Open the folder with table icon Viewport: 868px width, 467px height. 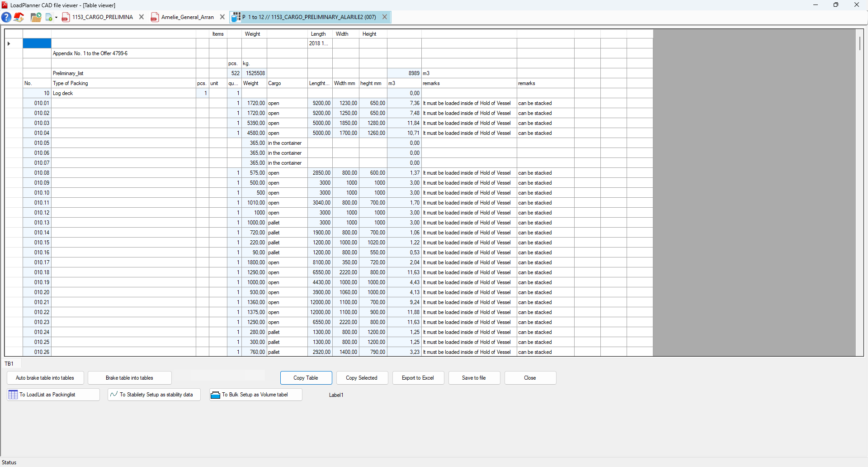coord(36,17)
